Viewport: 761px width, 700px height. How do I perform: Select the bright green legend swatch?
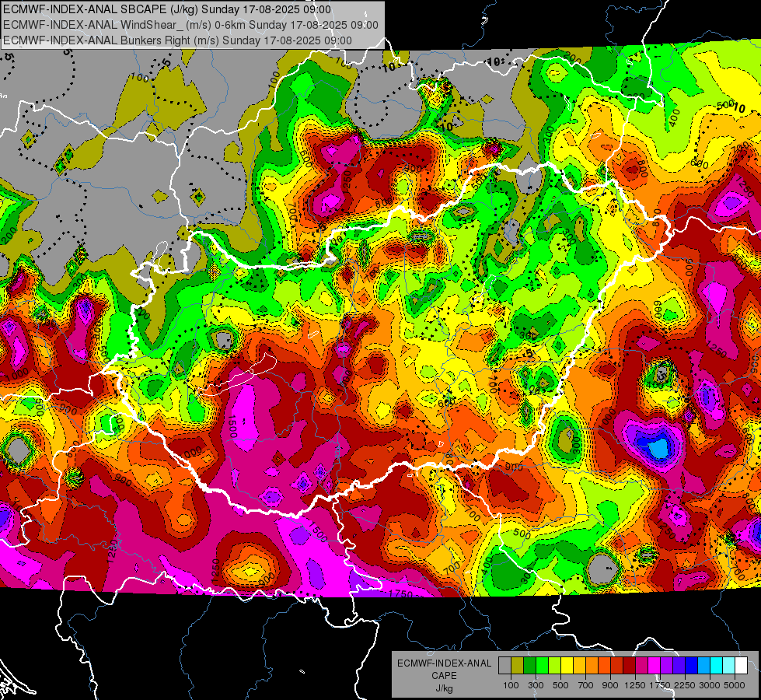click(542, 666)
